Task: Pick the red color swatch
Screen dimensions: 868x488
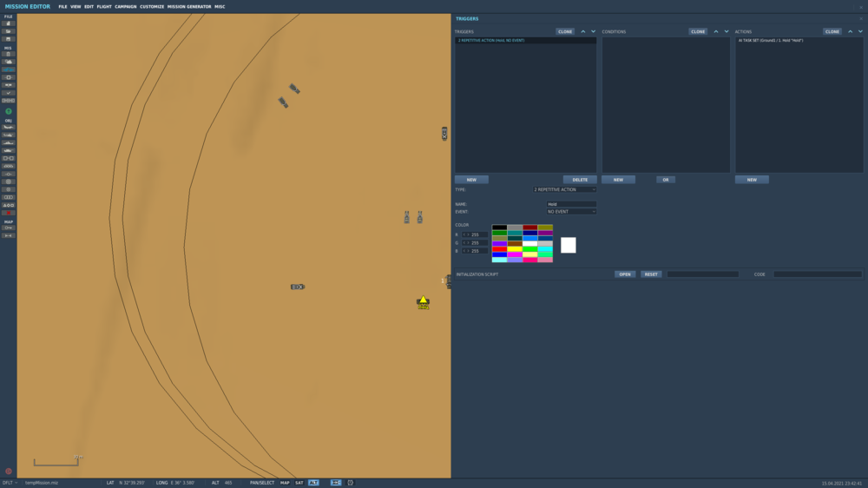Action: [x=499, y=249]
